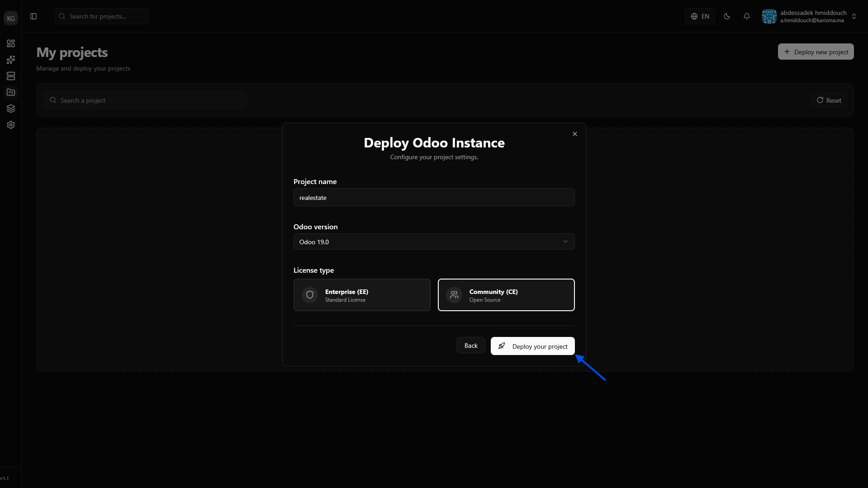
Task: Click Deploy your project button
Action: coord(532,346)
